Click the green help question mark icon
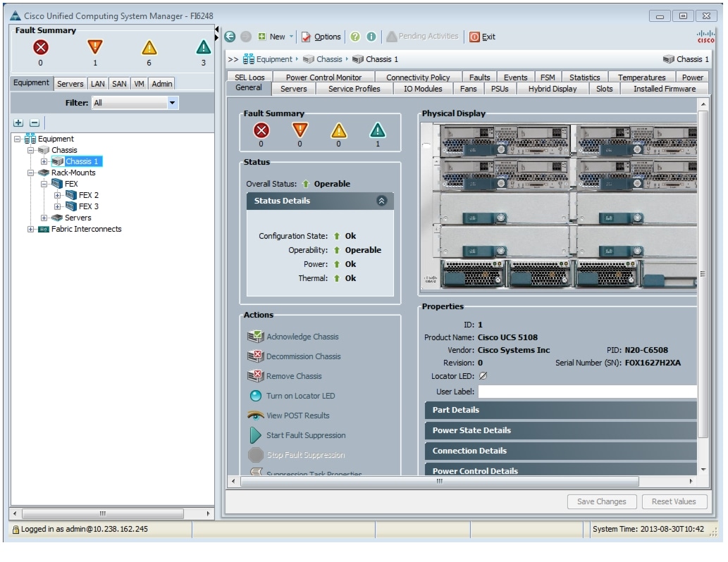 [x=355, y=37]
